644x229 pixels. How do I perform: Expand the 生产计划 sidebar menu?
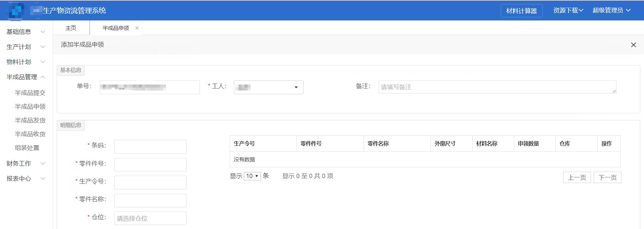click(x=25, y=47)
